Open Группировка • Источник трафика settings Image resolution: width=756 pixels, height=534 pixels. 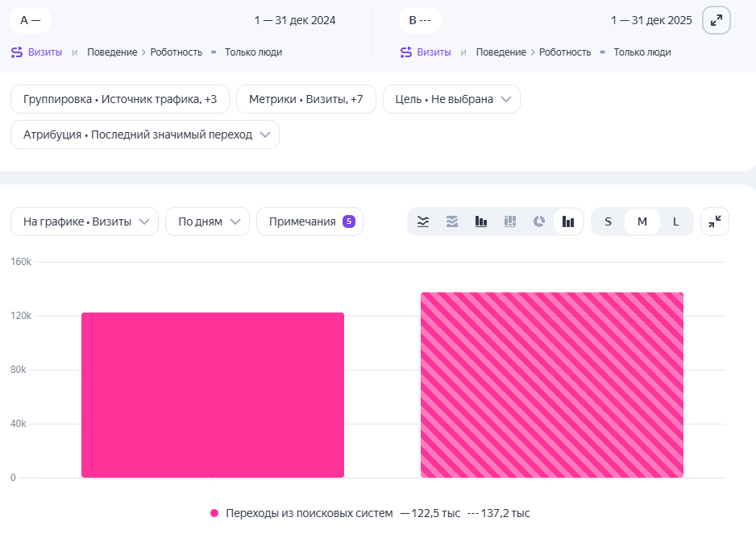(120, 99)
